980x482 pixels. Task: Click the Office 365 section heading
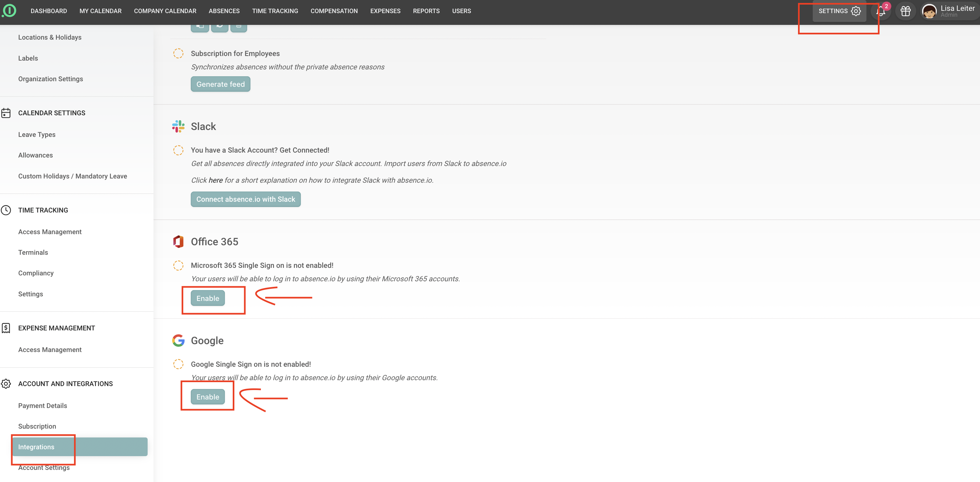[214, 241]
